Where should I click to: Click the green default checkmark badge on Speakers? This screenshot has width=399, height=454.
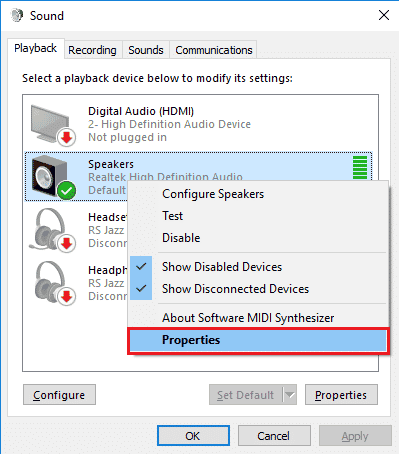pos(66,190)
